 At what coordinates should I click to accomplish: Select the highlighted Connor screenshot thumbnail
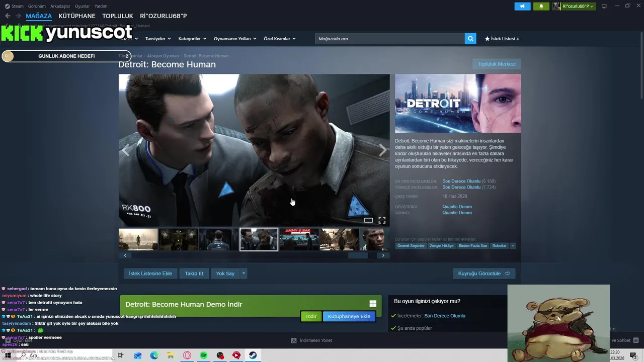[259, 239]
